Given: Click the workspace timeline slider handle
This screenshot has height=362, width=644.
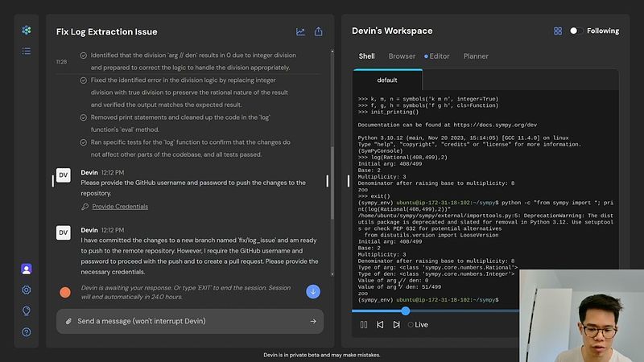Looking at the screenshot, I should pyautogui.click(x=405, y=311).
